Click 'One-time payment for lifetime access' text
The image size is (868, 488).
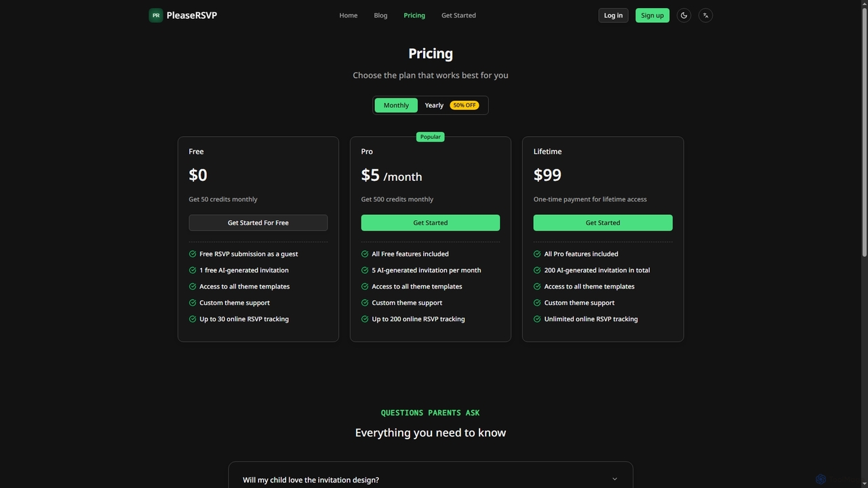[x=590, y=199]
